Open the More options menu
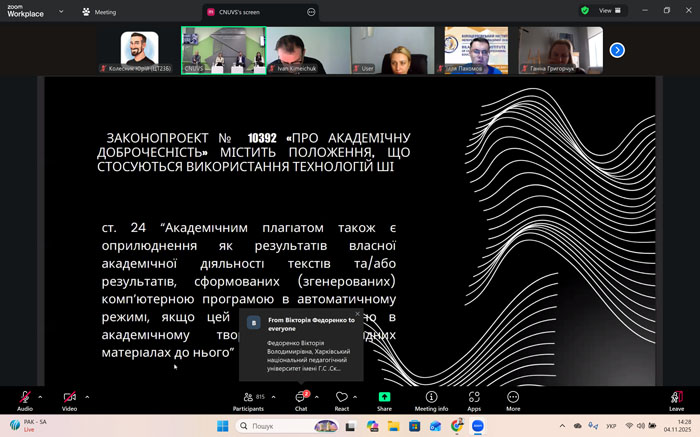 513,398
